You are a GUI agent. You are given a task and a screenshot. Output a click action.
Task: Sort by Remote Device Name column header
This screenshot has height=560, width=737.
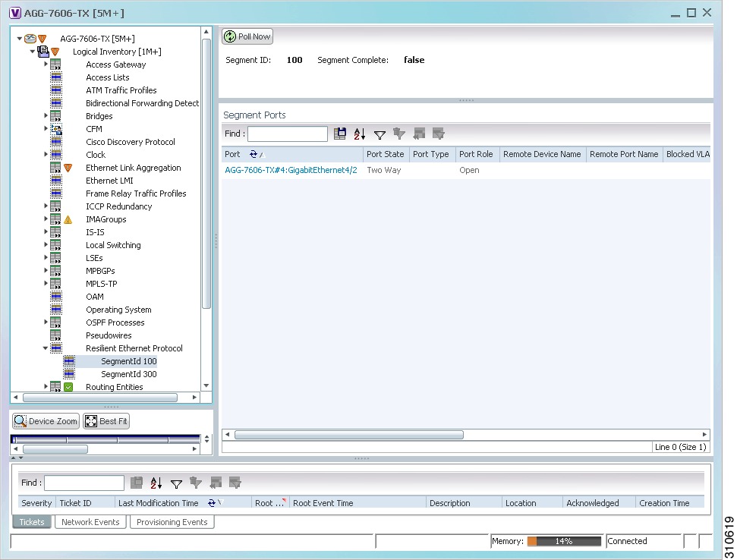(x=542, y=154)
